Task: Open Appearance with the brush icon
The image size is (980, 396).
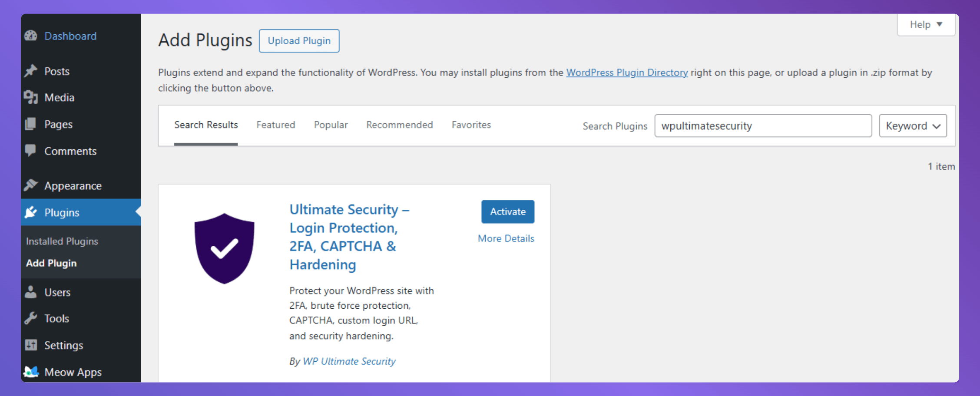Action: tap(30, 185)
